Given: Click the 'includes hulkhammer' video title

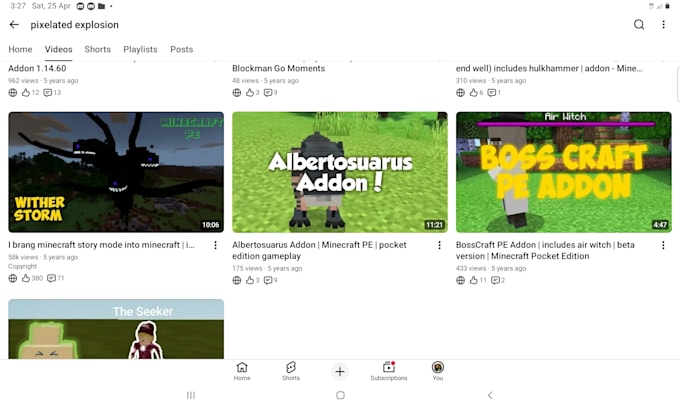Looking at the screenshot, I should coord(549,69).
